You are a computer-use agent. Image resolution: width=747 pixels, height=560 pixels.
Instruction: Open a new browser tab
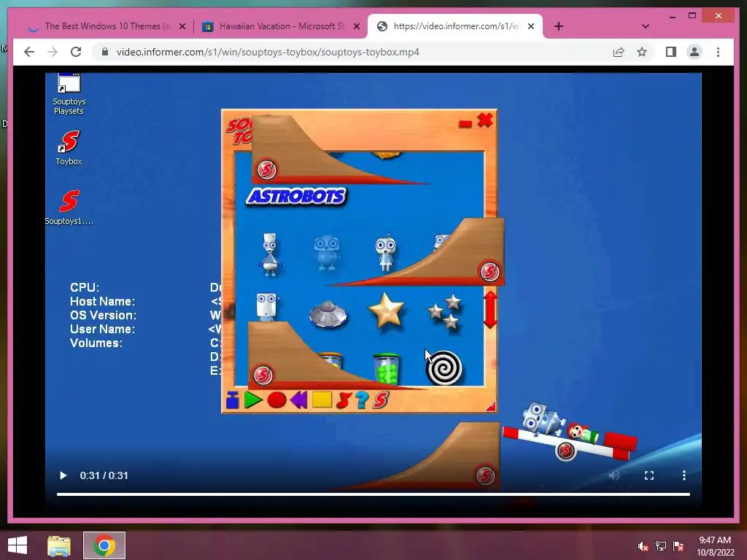tap(559, 26)
